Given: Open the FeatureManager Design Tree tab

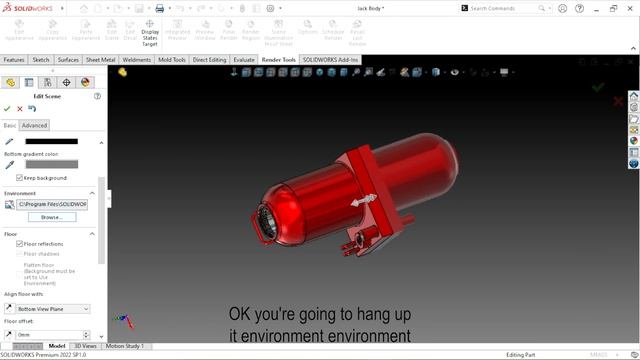Looking at the screenshot, I should (x=11, y=82).
